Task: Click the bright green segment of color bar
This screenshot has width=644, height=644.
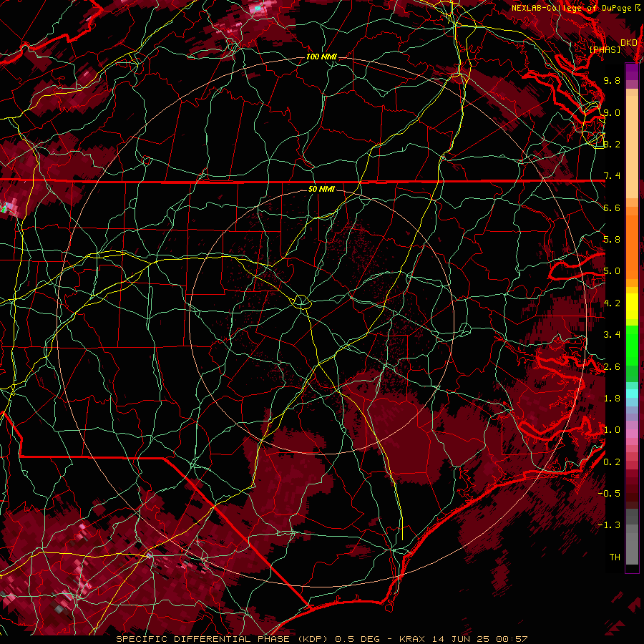Action: (632, 346)
